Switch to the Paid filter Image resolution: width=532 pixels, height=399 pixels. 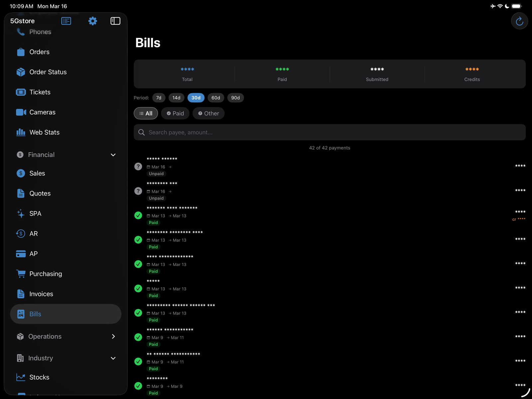(x=175, y=113)
